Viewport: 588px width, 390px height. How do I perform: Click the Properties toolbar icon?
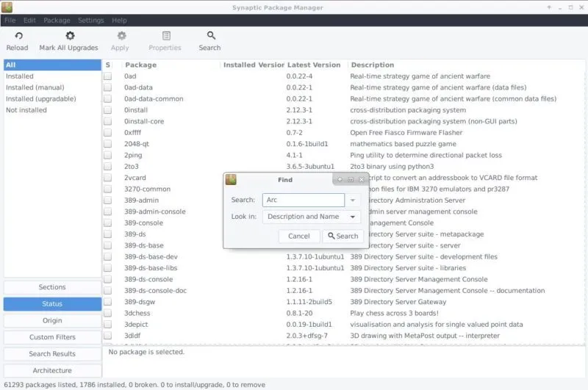coord(165,36)
